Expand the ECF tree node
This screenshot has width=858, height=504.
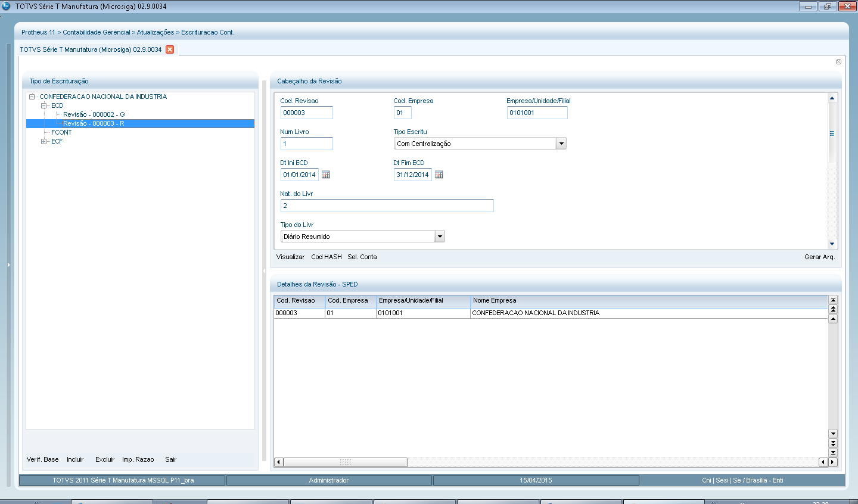[x=44, y=141]
